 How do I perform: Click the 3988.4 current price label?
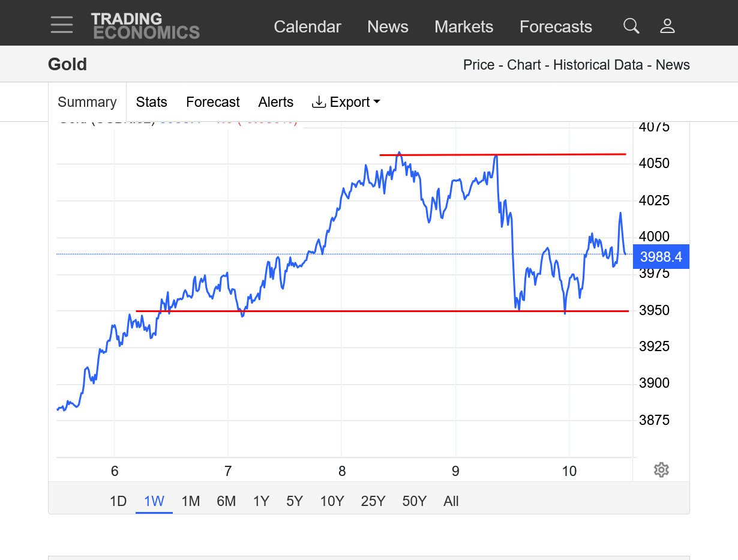point(661,257)
